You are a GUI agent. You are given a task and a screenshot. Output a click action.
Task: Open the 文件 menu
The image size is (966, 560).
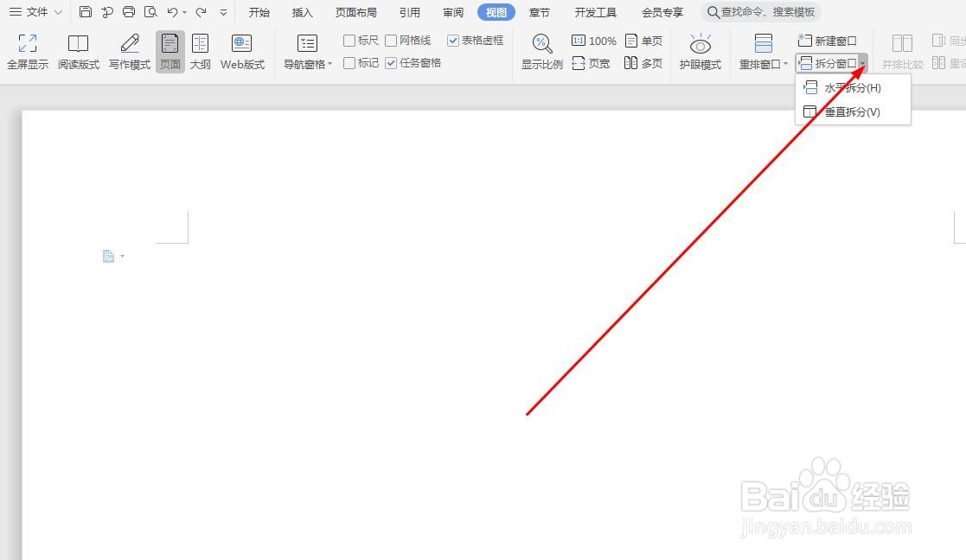(35, 12)
